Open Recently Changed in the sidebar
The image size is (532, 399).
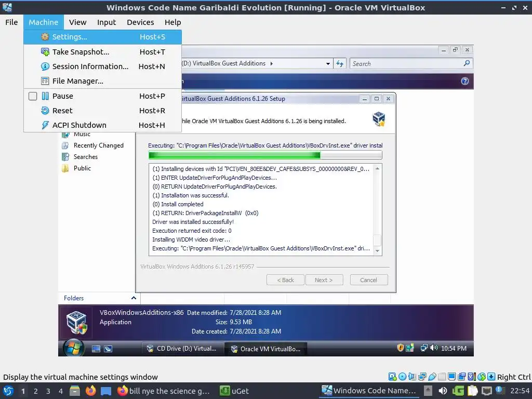[x=93, y=145]
